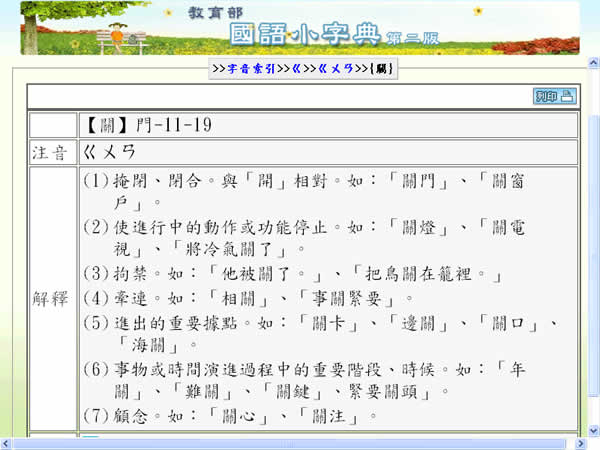Click the 國語小字典 banner title
Screen dimensions: 600x450
[x=305, y=34]
